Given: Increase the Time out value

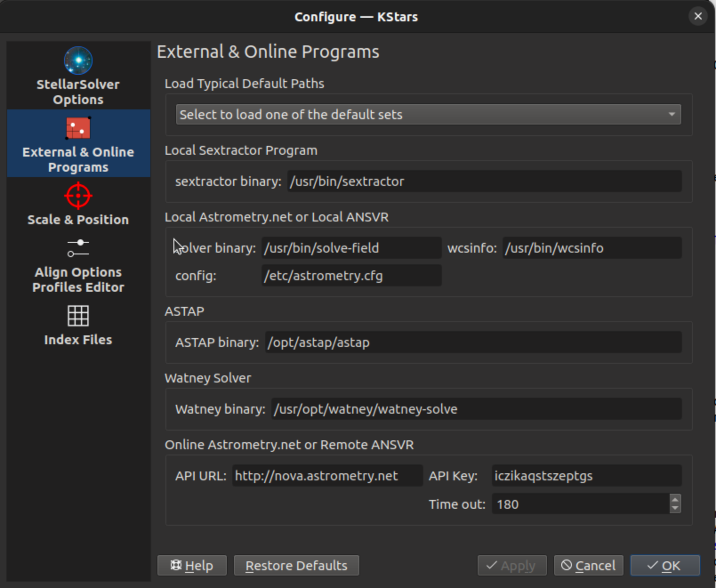Looking at the screenshot, I should point(675,499).
